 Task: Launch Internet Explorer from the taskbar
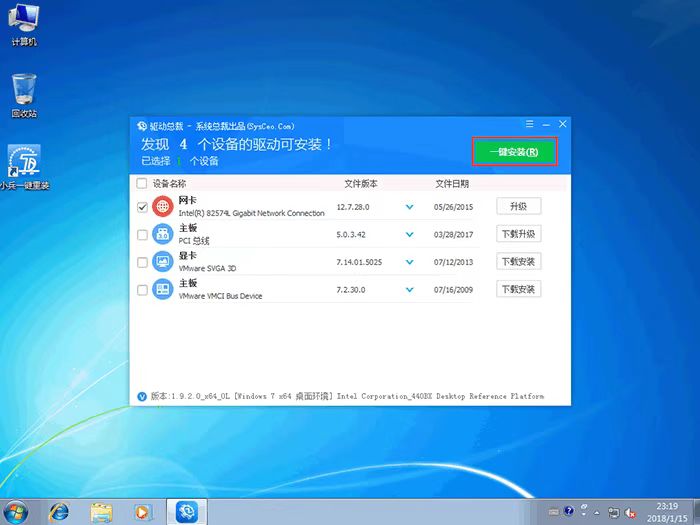(x=59, y=512)
